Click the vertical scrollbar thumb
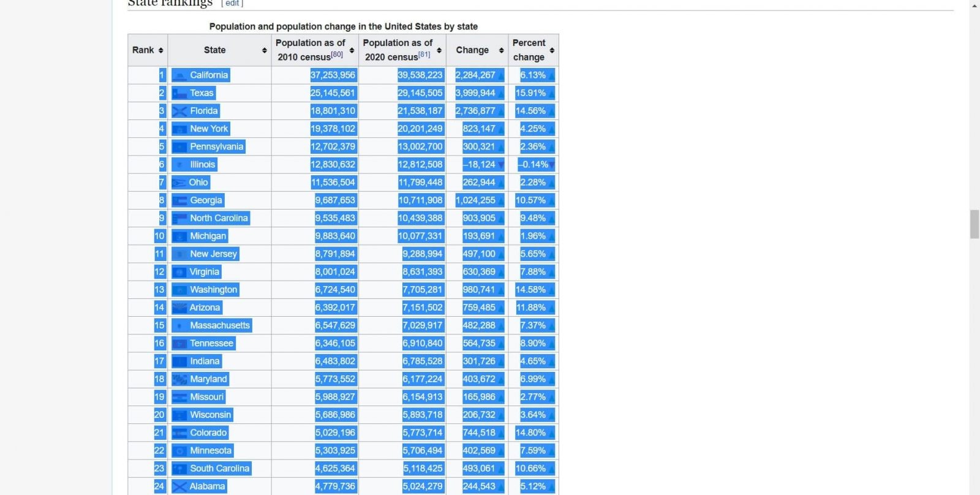Image resolution: width=980 pixels, height=495 pixels. click(x=974, y=224)
